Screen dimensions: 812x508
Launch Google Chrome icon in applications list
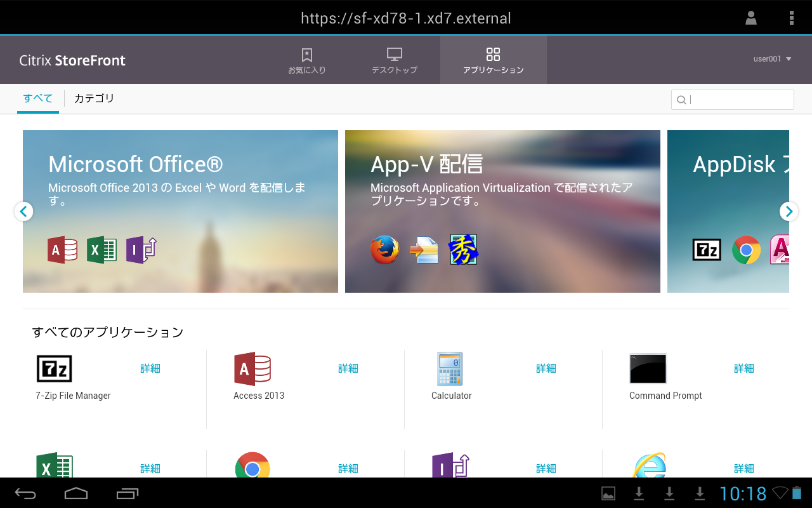(x=252, y=465)
